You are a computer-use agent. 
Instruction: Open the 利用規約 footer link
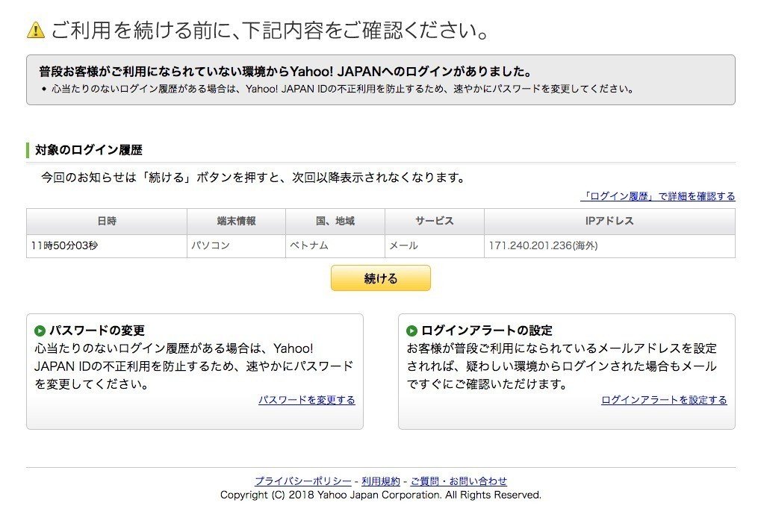[379, 481]
